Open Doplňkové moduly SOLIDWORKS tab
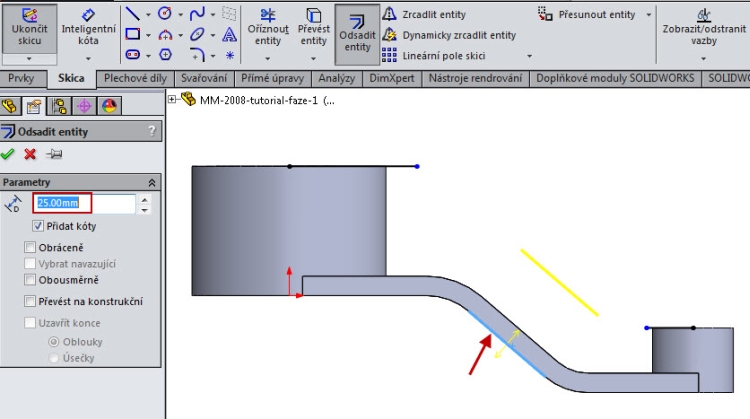This screenshot has width=750, height=419. (x=615, y=78)
